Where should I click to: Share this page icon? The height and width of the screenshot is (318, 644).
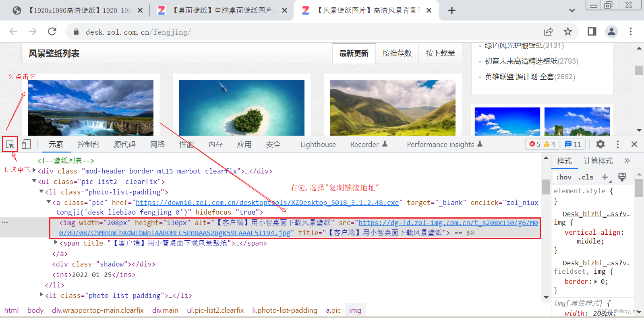[x=549, y=31]
